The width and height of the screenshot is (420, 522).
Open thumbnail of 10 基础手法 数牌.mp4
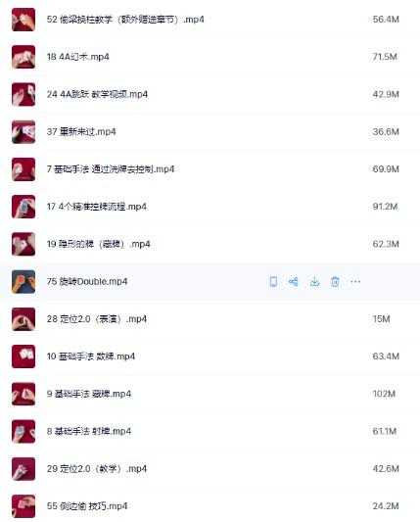[23, 356]
